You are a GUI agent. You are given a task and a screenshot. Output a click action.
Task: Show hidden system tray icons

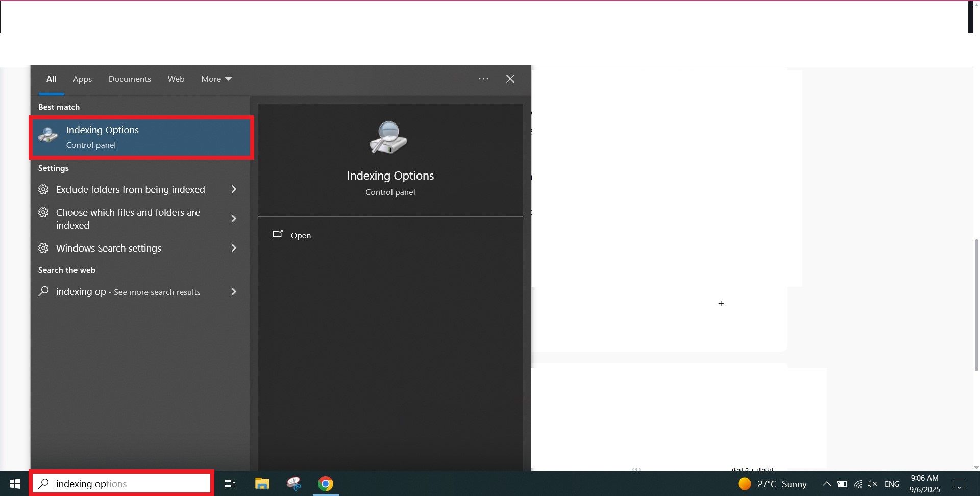(826, 484)
